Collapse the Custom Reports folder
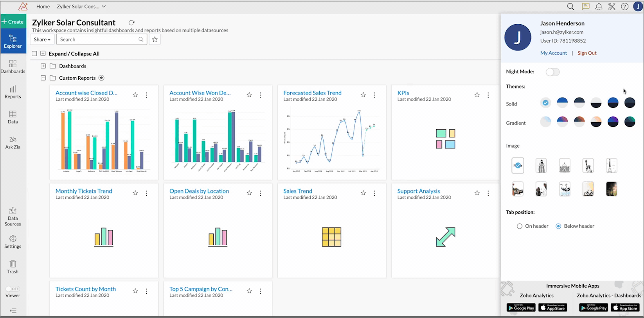Image resolution: width=644 pixels, height=318 pixels. coord(43,78)
